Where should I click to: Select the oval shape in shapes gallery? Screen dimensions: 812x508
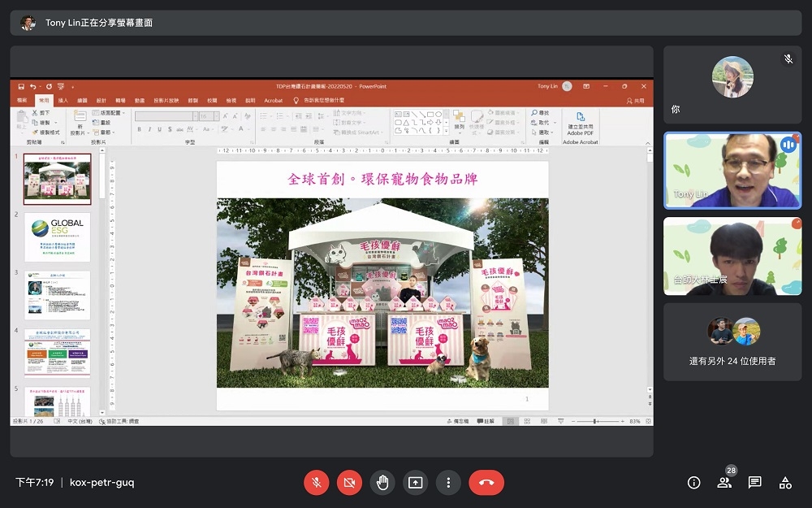coord(438,114)
